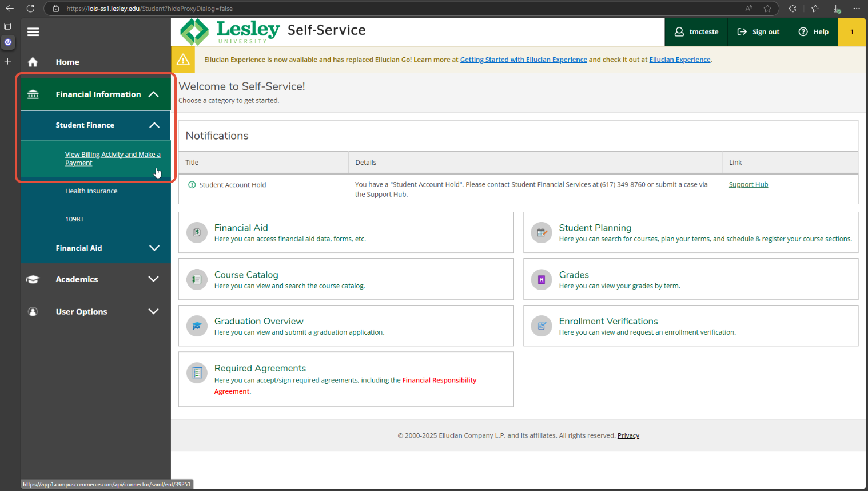Screen dimensions: 868x491
Task: Go back with browser back arrow
Action: pos(10,9)
